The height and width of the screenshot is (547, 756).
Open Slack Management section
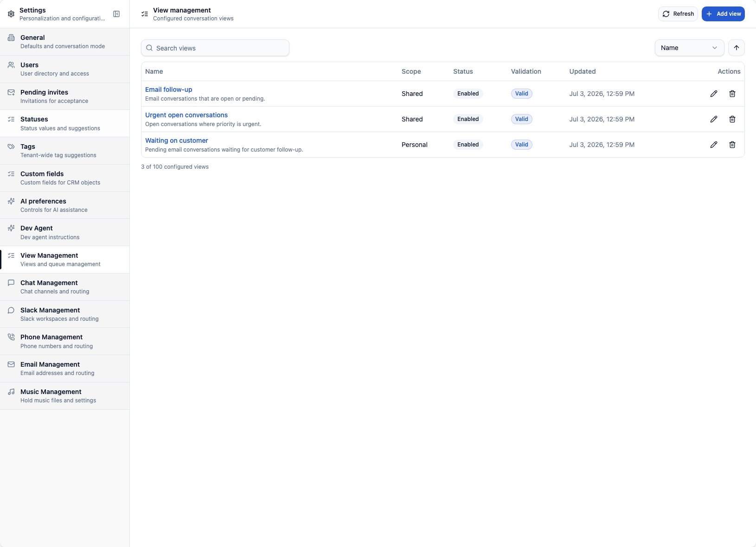(65, 314)
